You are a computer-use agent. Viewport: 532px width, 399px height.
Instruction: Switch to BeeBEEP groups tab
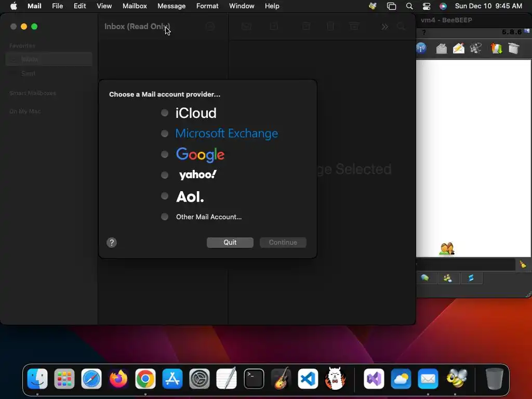(448, 278)
